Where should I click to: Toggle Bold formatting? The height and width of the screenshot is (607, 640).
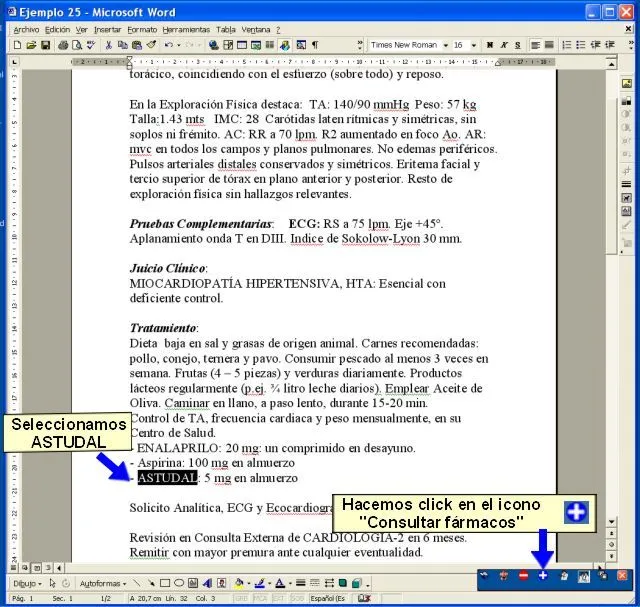(490, 45)
